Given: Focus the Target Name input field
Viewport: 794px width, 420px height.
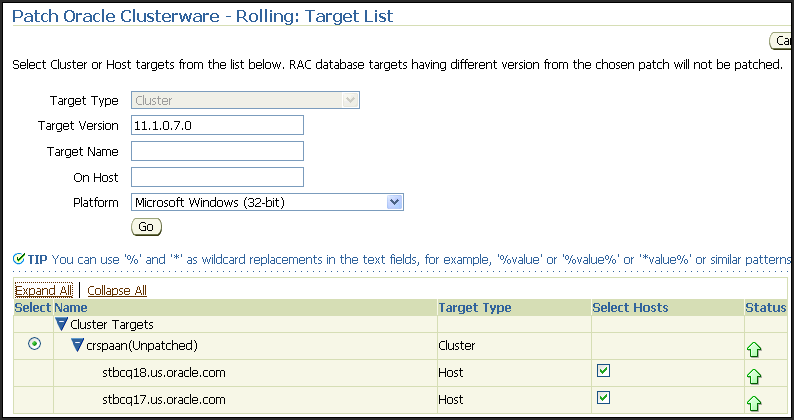Looking at the screenshot, I should pos(217,151).
